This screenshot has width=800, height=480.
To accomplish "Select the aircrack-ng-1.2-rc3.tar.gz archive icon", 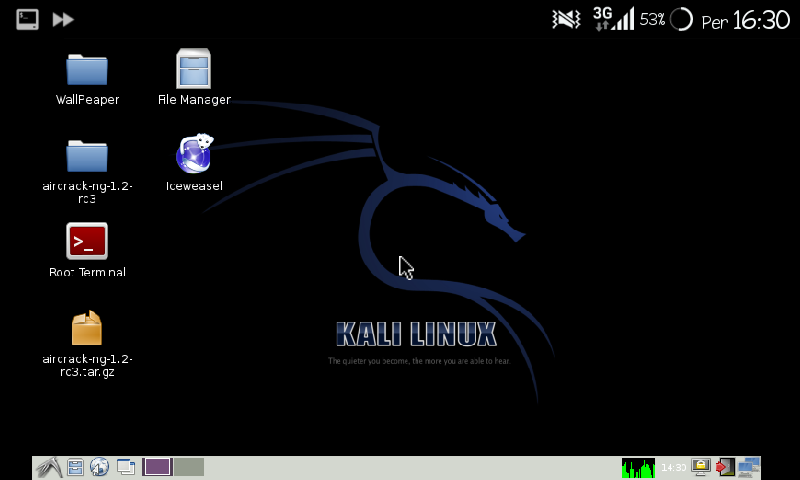I will (x=87, y=328).
